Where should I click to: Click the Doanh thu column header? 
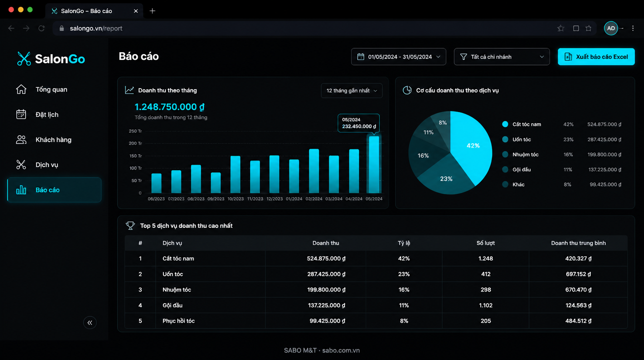pos(326,243)
